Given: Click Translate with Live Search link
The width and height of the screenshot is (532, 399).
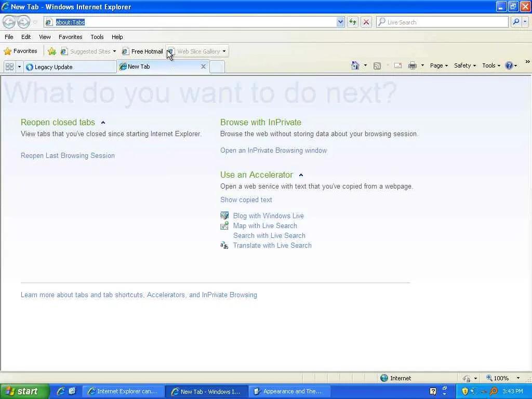Looking at the screenshot, I should [272, 245].
